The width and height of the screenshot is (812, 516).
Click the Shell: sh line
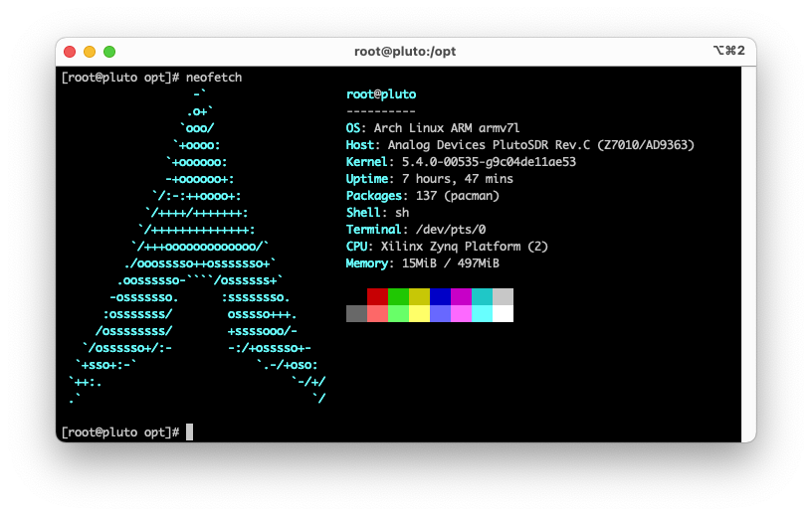coord(377,212)
